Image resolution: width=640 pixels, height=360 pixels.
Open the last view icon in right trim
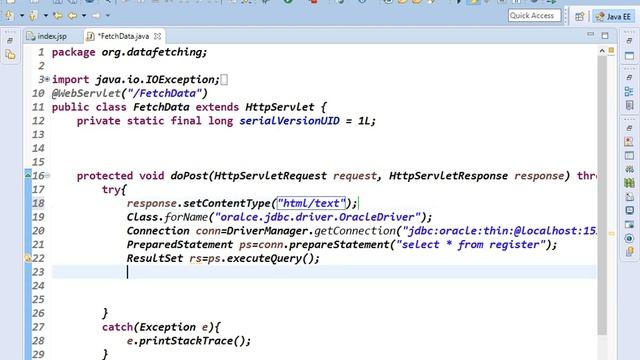click(x=629, y=252)
